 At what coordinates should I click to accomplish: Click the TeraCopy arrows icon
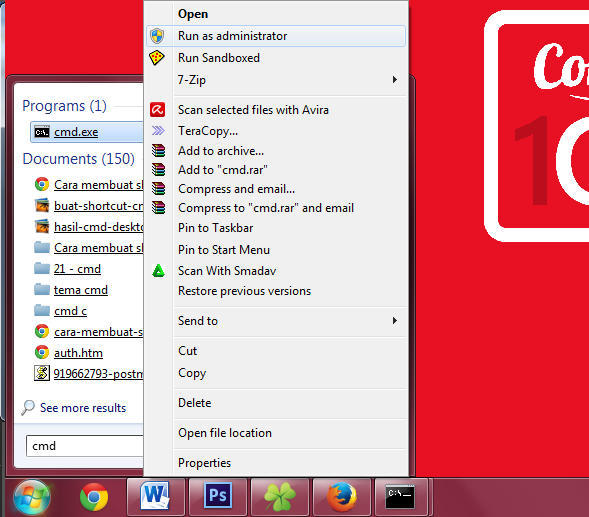pyautogui.click(x=158, y=130)
